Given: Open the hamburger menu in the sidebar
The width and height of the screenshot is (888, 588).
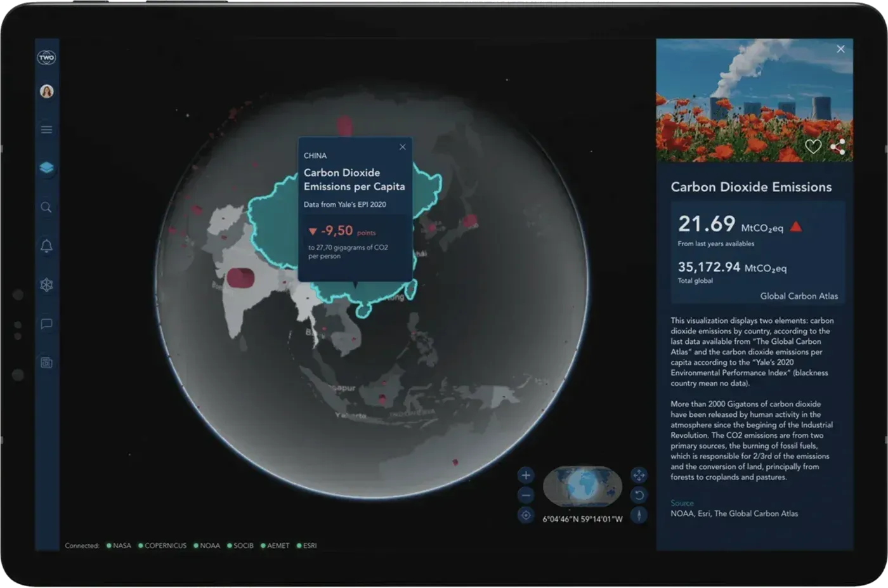Looking at the screenshot, I should pos(46,130).
